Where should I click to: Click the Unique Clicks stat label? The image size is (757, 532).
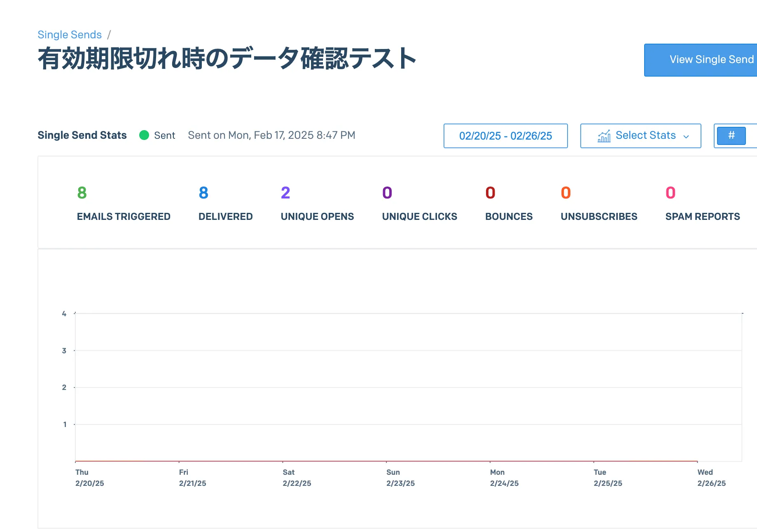point(419,217)
